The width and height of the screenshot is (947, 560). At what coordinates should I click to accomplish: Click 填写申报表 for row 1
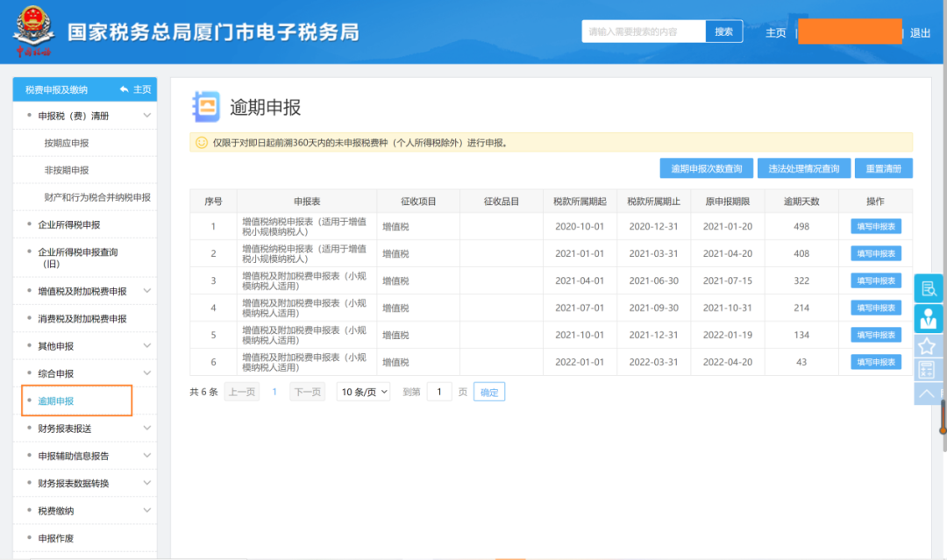point(876,226)
